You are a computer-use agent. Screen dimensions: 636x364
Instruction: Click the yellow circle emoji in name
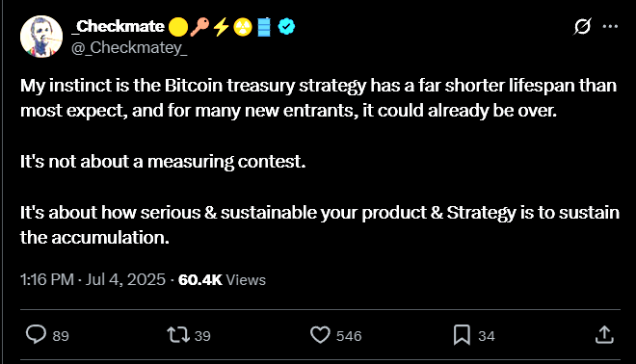[177, 27]
